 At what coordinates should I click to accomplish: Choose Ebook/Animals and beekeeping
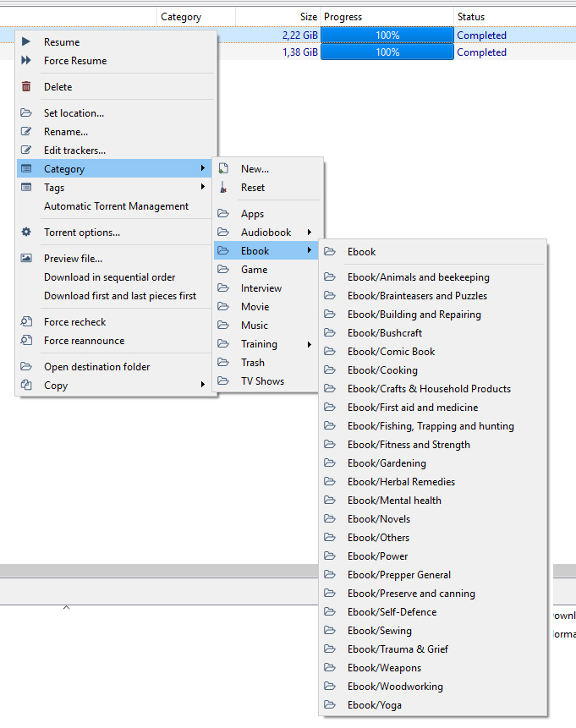point(433,277)
